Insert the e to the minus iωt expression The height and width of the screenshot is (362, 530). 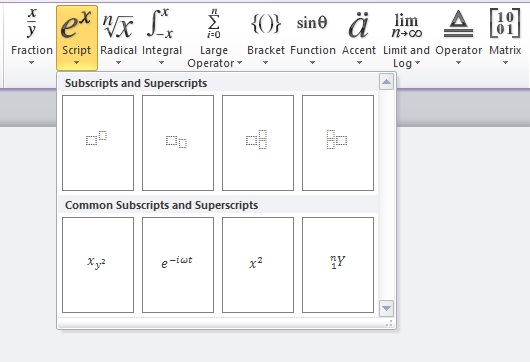(178, 265)
